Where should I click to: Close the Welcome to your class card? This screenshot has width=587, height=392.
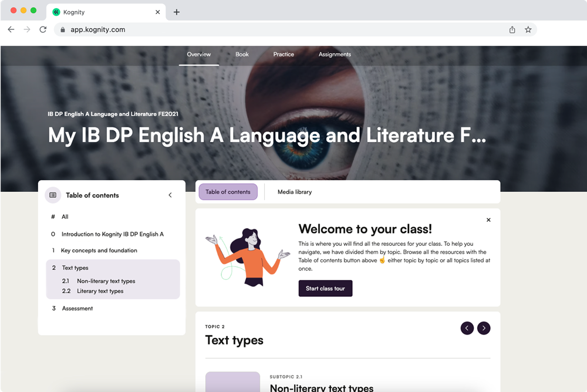(488, 220)
